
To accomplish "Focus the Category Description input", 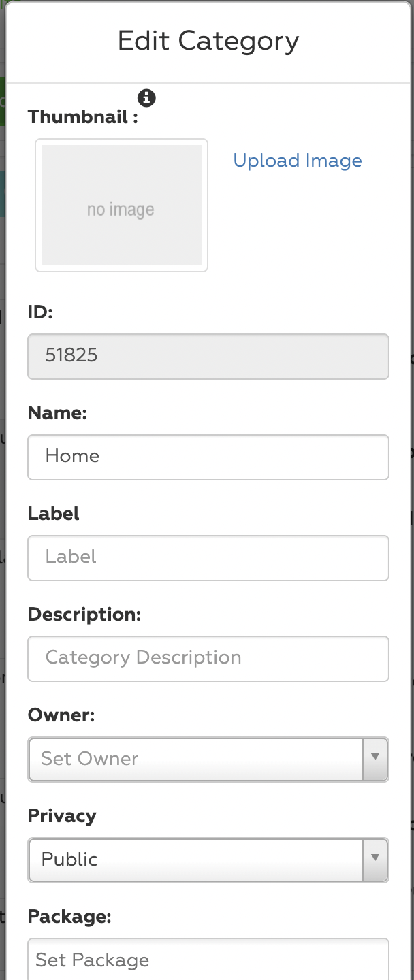I will (208, 658).
